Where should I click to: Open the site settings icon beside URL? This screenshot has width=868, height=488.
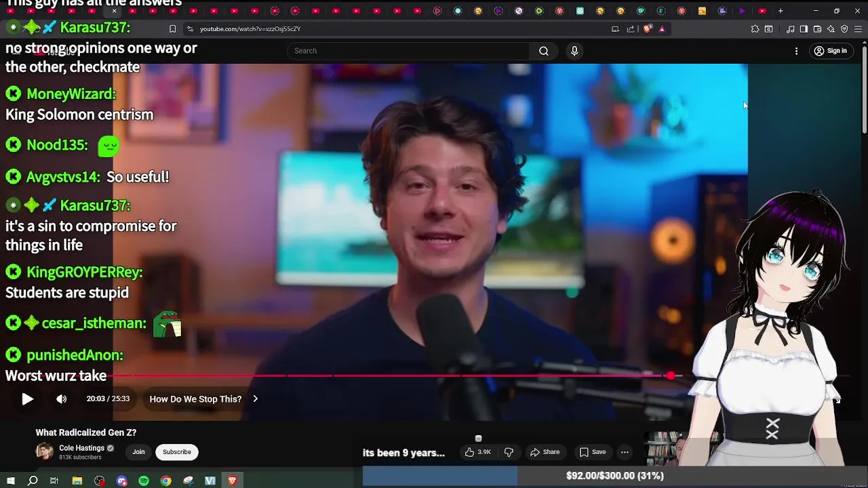[x=190, y=29]
